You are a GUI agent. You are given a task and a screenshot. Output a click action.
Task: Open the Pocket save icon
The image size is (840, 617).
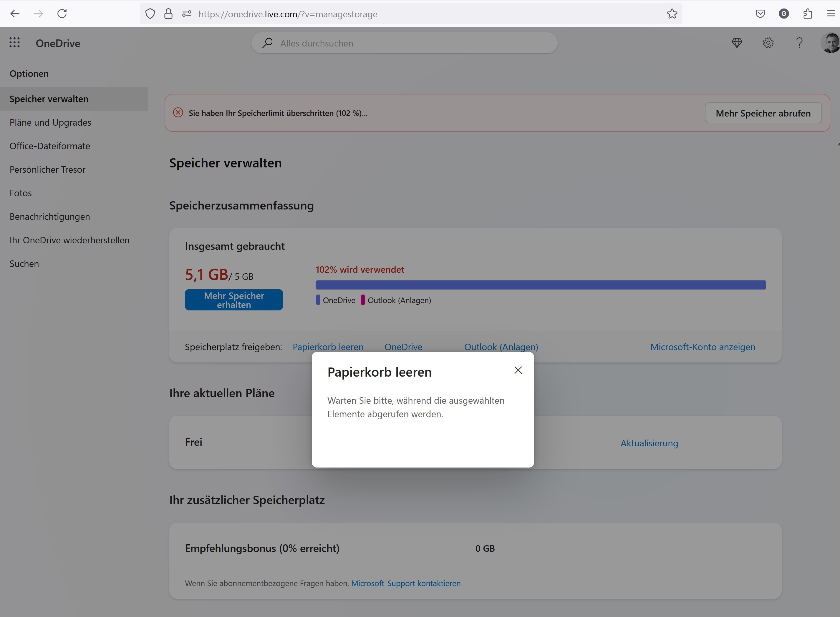[x=760, y=14]
